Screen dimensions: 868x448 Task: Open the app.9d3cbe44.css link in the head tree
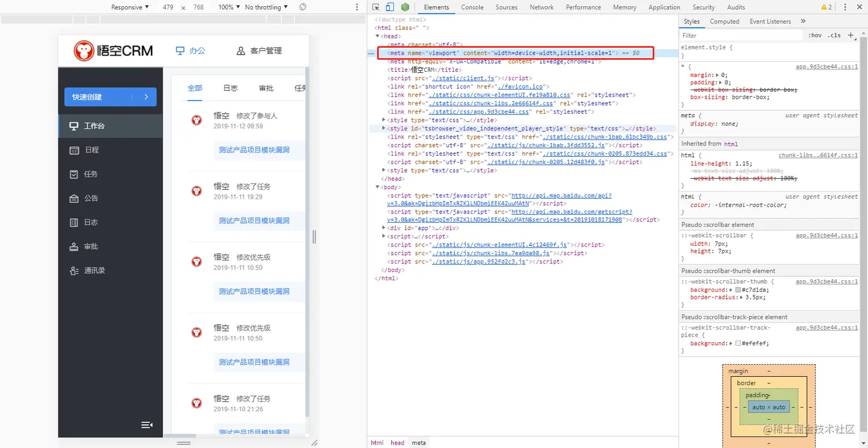(479, 112)
